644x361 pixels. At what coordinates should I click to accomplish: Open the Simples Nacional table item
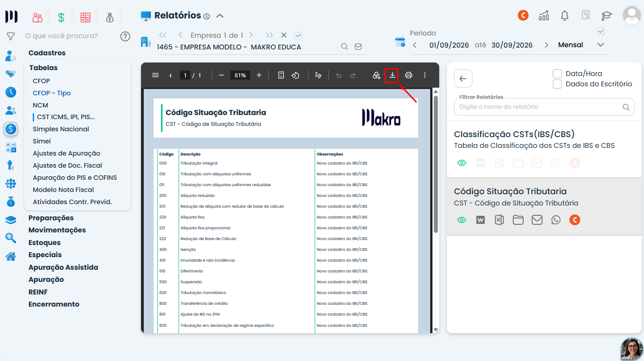click(x=61, y=129)
